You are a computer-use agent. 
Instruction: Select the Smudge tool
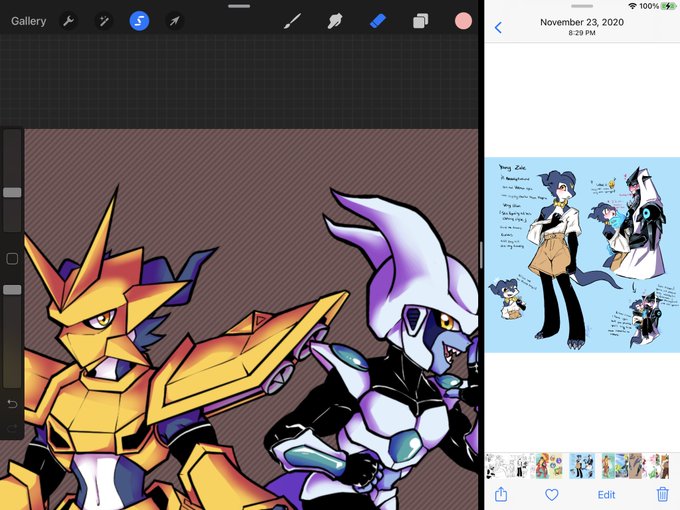pos(335,21)
